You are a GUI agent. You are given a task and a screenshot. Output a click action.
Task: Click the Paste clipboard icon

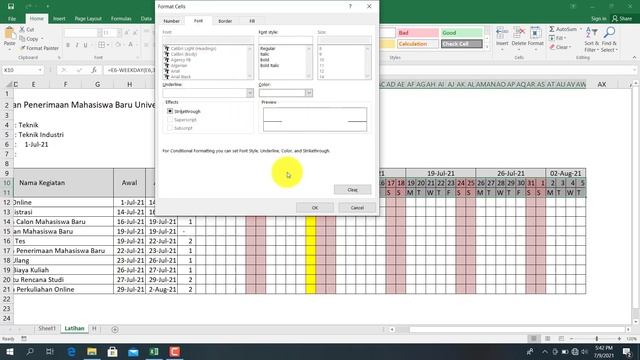(9, 34)
